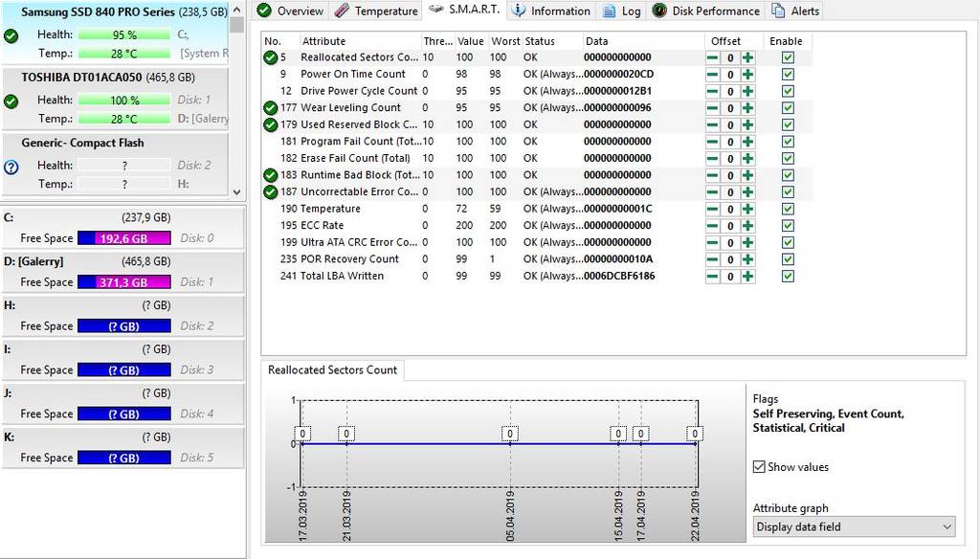The width and height of the screenshot is (980, 559).
Task: Open the Disk Performance tab
Action: (x=706, y=11)
